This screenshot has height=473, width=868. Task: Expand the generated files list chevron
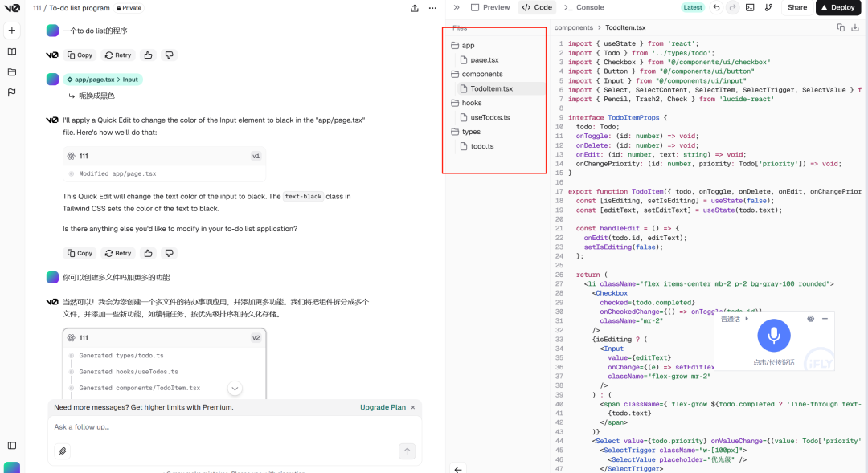tap(235, 388)
